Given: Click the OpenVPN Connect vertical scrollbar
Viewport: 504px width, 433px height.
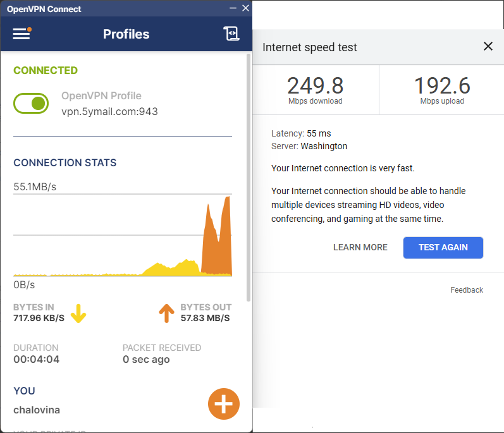Looking at the screenshot, I should pos(249,177).
